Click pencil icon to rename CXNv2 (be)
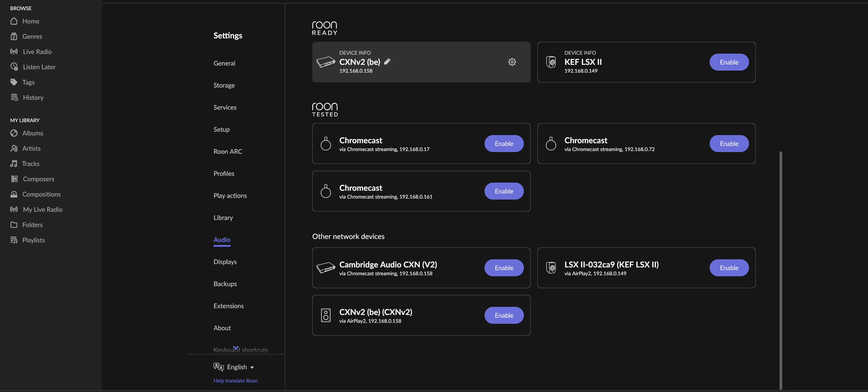 pyautogui.click(x=387, y=61)
